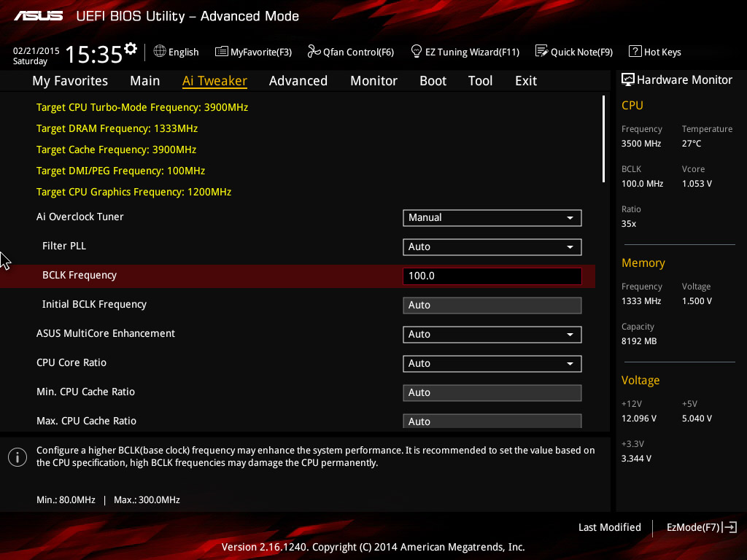The width and height of the screenshot is (747, 560).
Task: Select the Initial BCLK Frequency label
Action: [x=94, y=304]
